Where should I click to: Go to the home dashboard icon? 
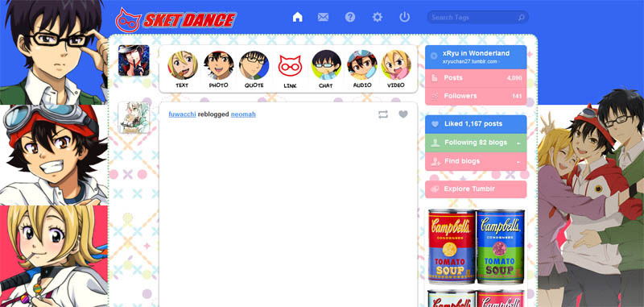coord(297,17)
